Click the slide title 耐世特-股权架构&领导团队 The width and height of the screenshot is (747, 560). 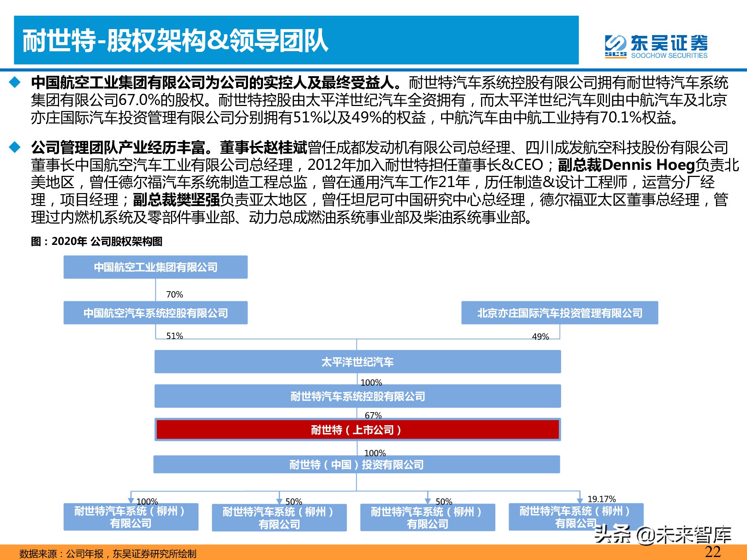175,40
